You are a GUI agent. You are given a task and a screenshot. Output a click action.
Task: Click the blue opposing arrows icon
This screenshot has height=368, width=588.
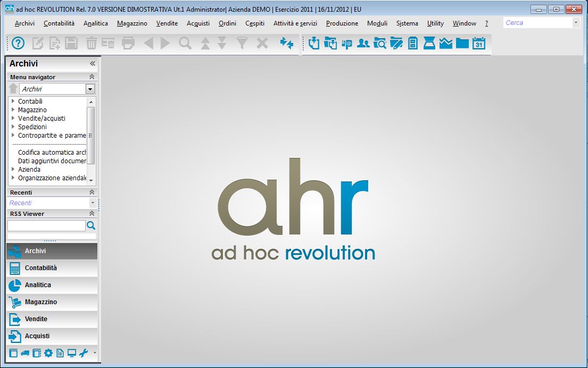(x=286, y=44)
